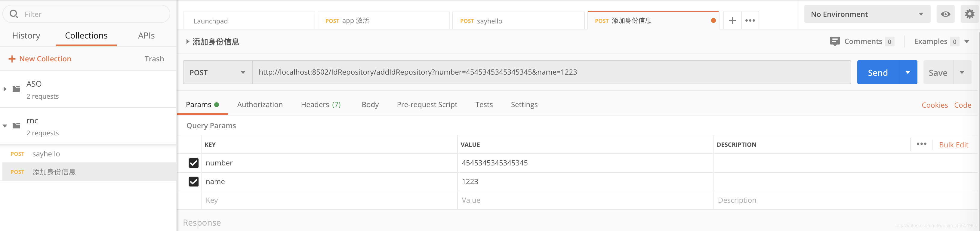This screenshot has width=980, height=231.
Task: Click ASO 2 requests text
Action: click(43, 96)
